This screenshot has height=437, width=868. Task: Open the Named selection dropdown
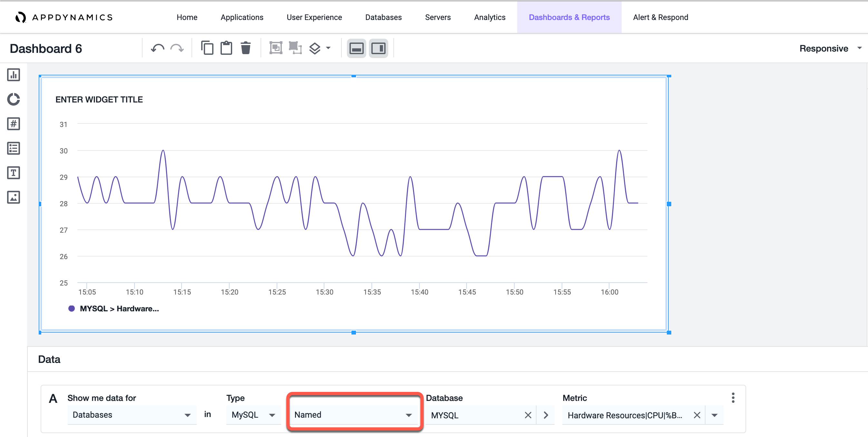(x=353, y=415)
